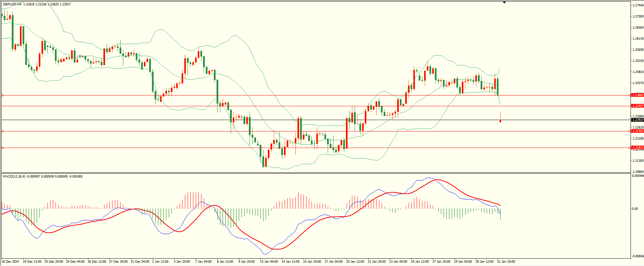The image size is (644, 266).
Task: Click the 1.26130 price axis value
Action: 638,39
